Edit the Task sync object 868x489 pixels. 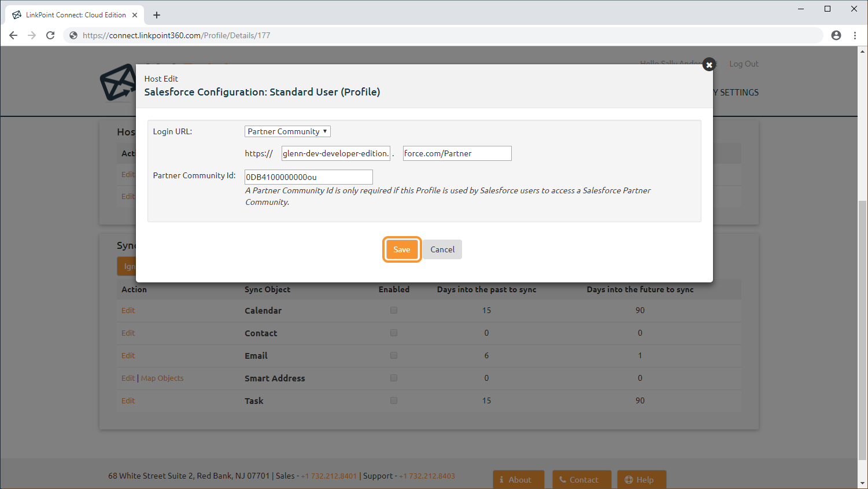[128, 400]
